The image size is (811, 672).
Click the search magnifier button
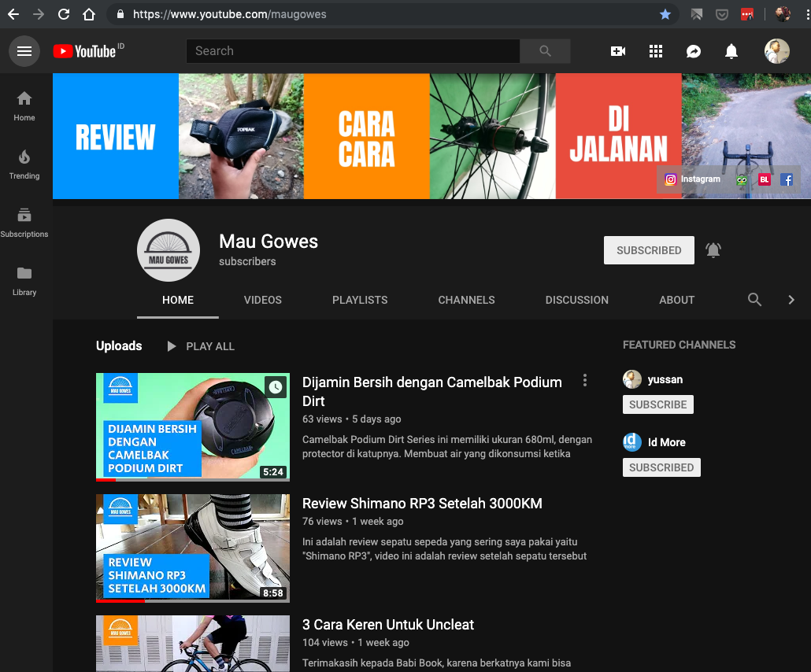pyautogui.click(x=545, y=50)
